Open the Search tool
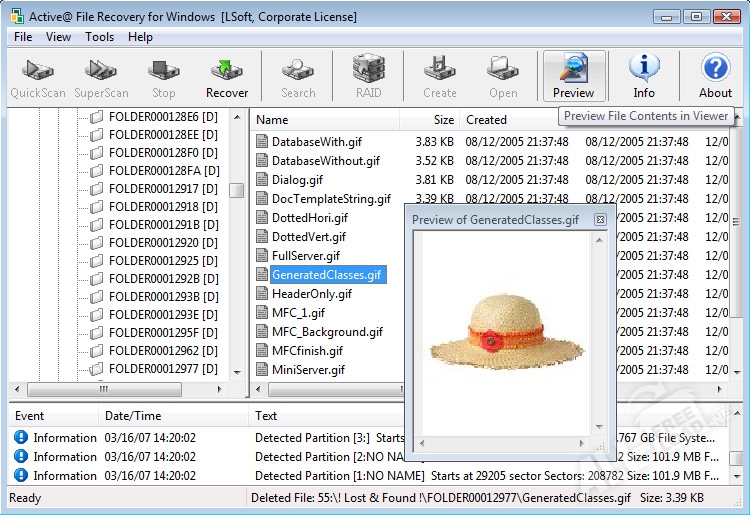The image size is (750, 515). (298, 76)
